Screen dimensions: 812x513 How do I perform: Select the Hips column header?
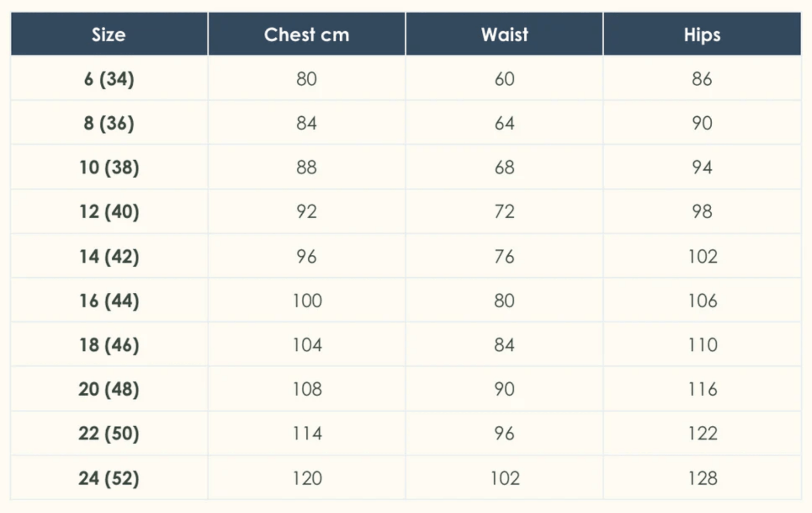pos(702,35)
